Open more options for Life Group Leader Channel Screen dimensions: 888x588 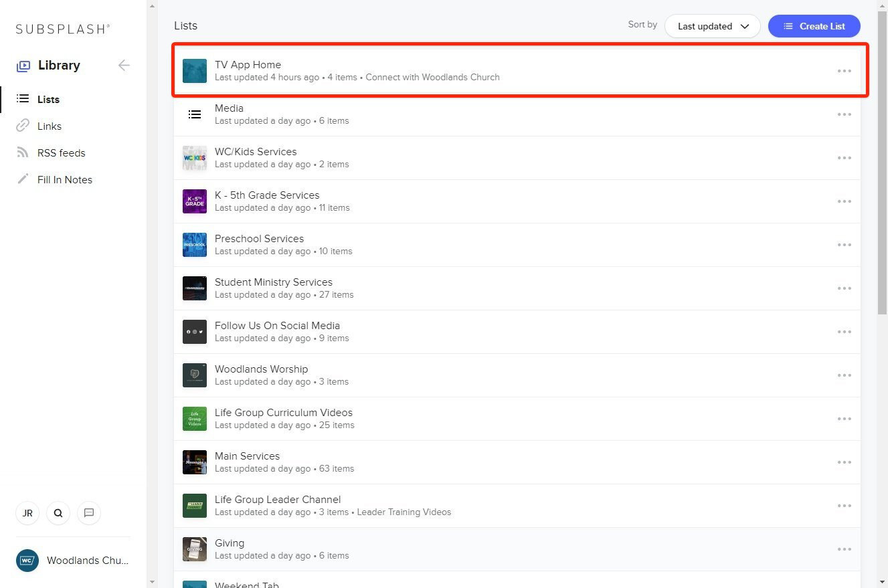[845, 506]
